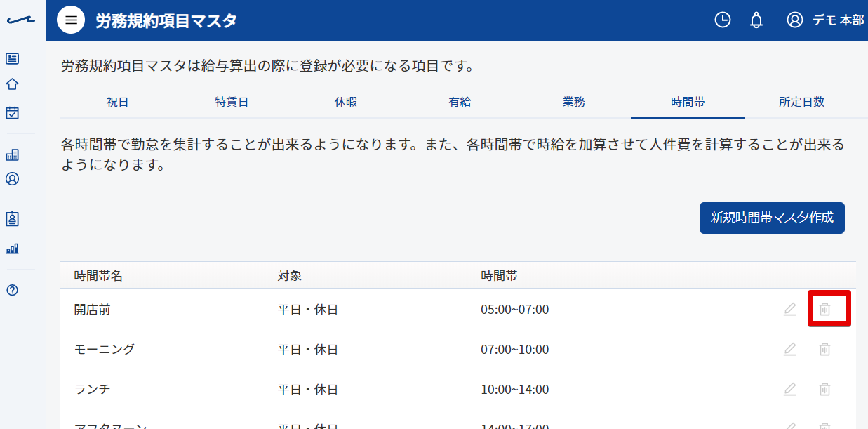868x429 pixels.
Task: Switch to the 有給 tab
Action: tap(460, 102)
